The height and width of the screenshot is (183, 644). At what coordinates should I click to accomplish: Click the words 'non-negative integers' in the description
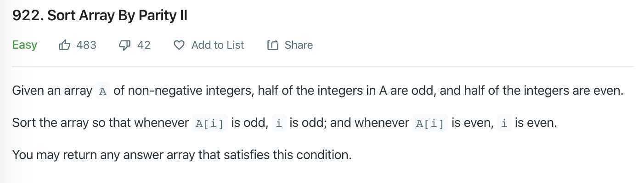189,91
